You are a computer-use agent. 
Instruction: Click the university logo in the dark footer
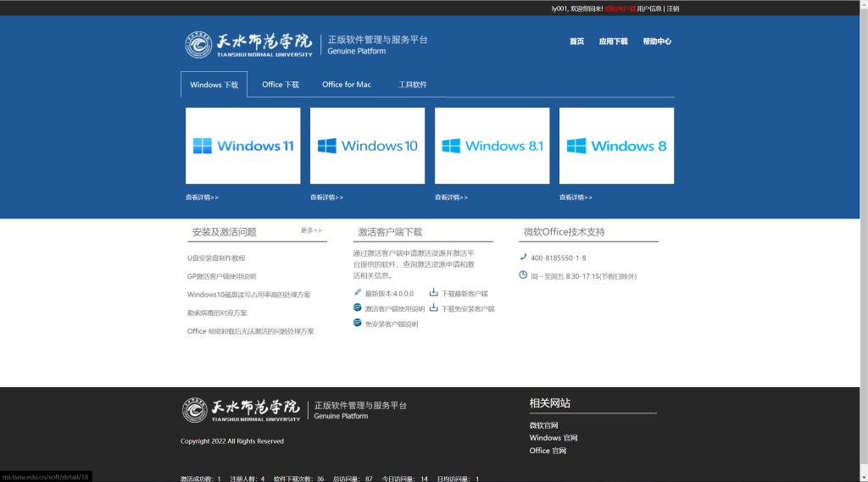tap(242, 409)
